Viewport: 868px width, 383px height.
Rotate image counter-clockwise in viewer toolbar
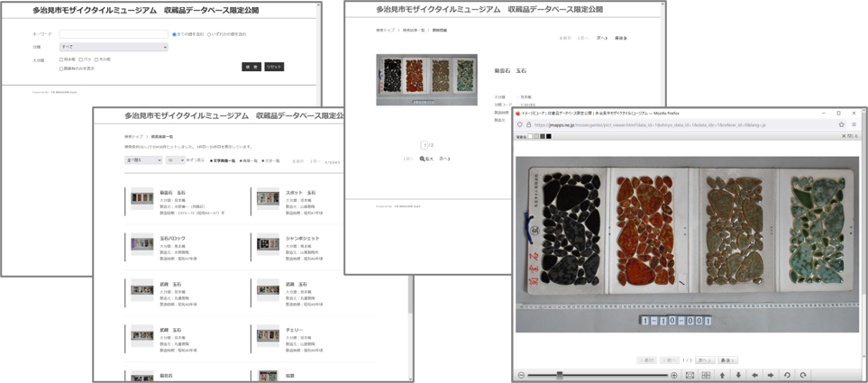[787, 375]
